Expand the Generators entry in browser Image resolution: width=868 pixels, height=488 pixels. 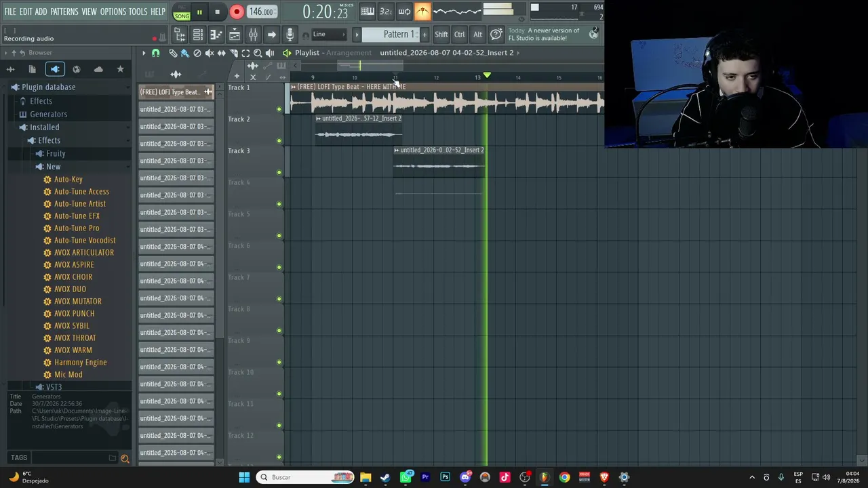point(48,114)
